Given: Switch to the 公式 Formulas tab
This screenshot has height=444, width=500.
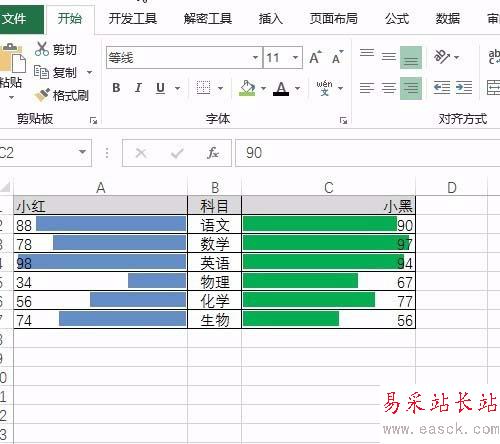Looking at the screenshot, I should (x=397, y=19).
